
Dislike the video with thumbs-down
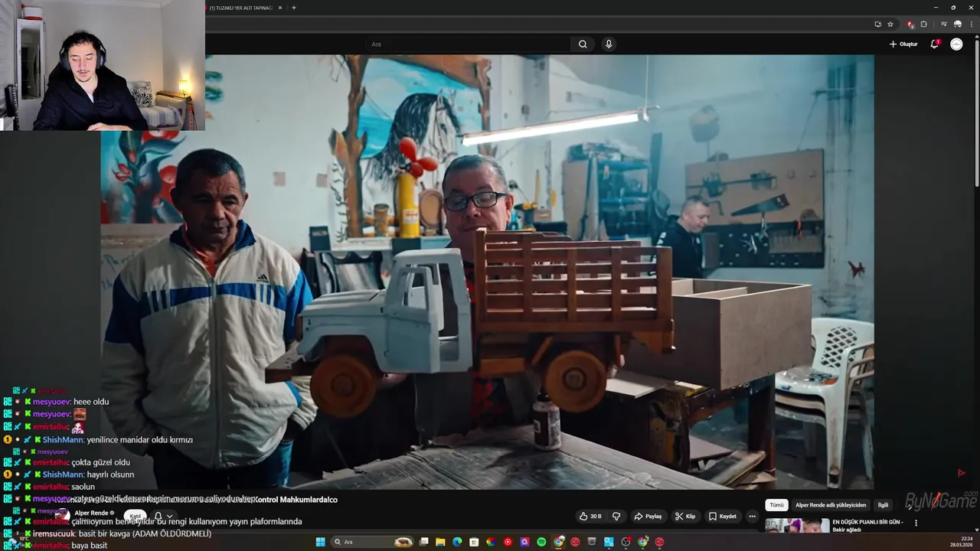point(616,517)
